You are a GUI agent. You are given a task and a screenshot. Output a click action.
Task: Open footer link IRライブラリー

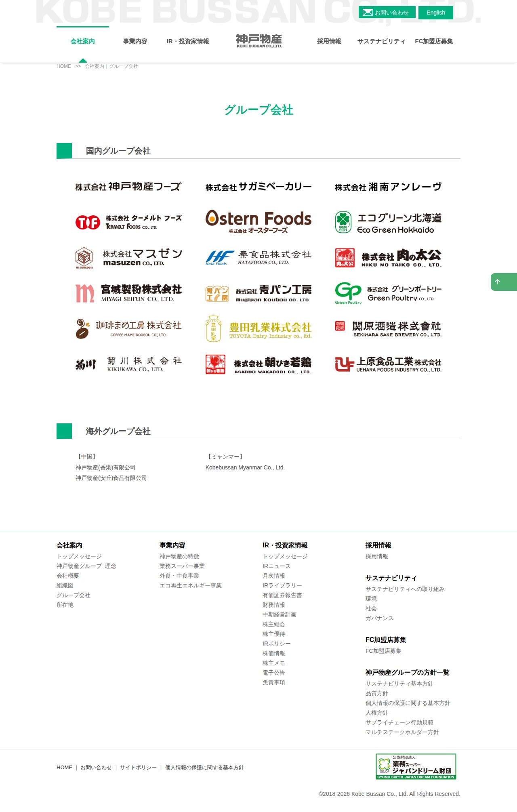coord(282,585)
